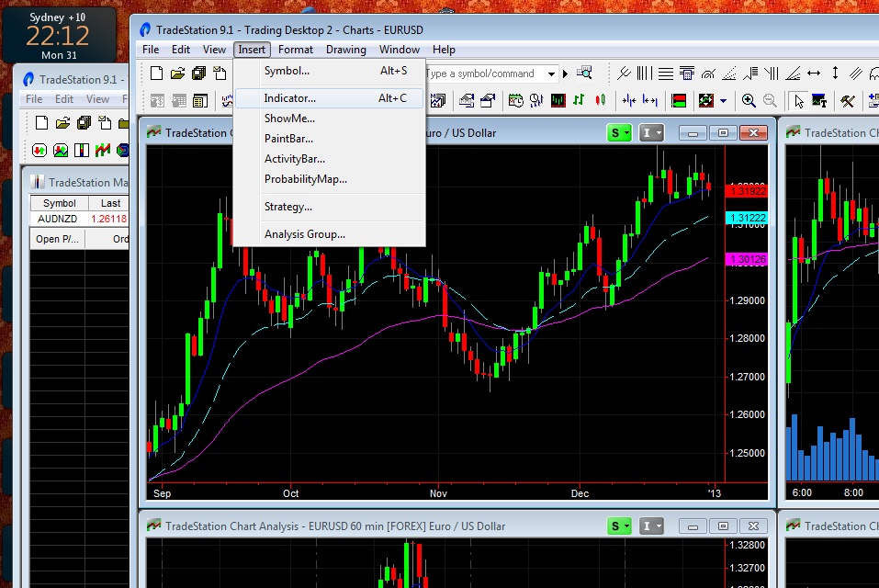
Task: Choose Symbol... from the Insert menu
Action: pyautogui.click(x=330, y=71)
